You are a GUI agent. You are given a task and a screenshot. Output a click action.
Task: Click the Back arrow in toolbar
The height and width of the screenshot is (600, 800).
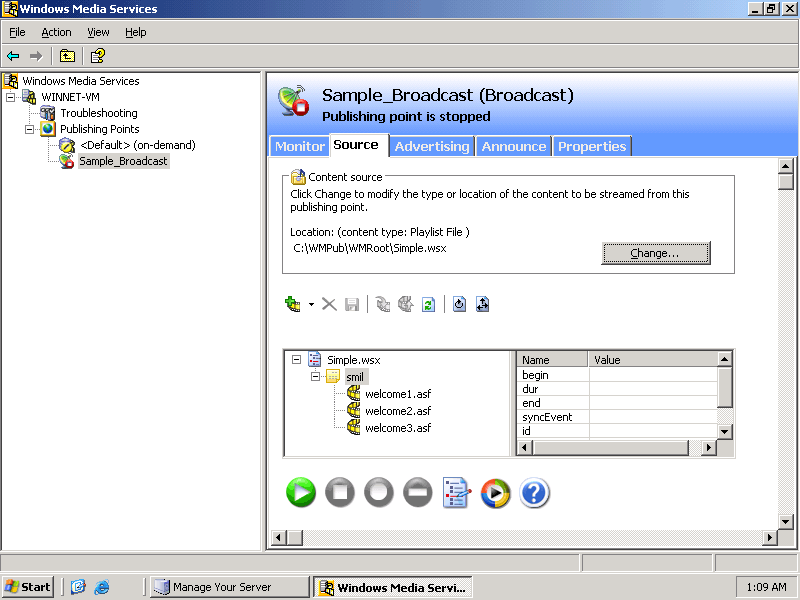click(x=13, y=56)
